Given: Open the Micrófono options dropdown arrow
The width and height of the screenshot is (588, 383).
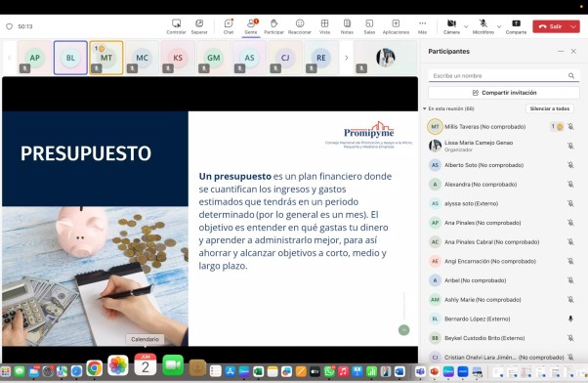Looking at the screenshot, I should click(499, 26).
